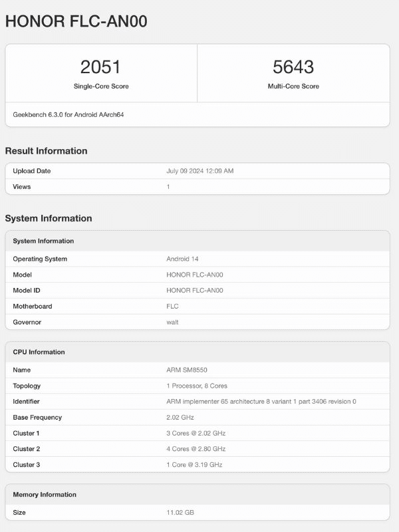The height and width of the screenshot is (532, 399).
Task: Click the Result Information heading
Action: point(46,151)
